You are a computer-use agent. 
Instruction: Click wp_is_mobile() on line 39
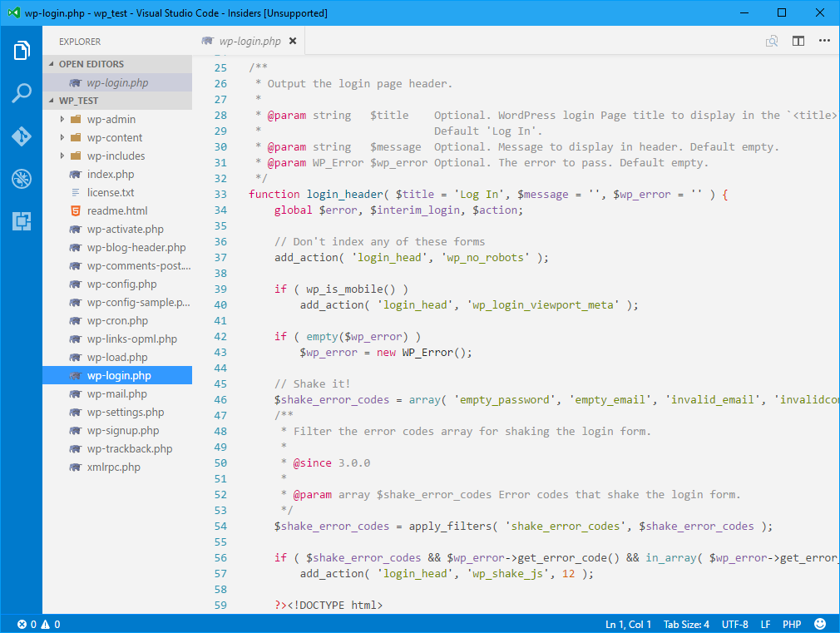coord(350,289)
